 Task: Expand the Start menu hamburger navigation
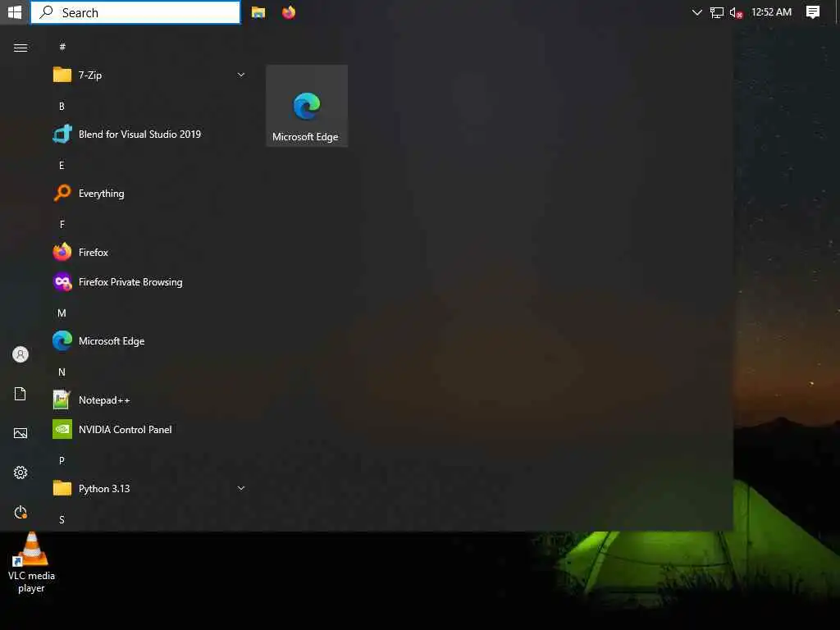(x=21, y=48)
